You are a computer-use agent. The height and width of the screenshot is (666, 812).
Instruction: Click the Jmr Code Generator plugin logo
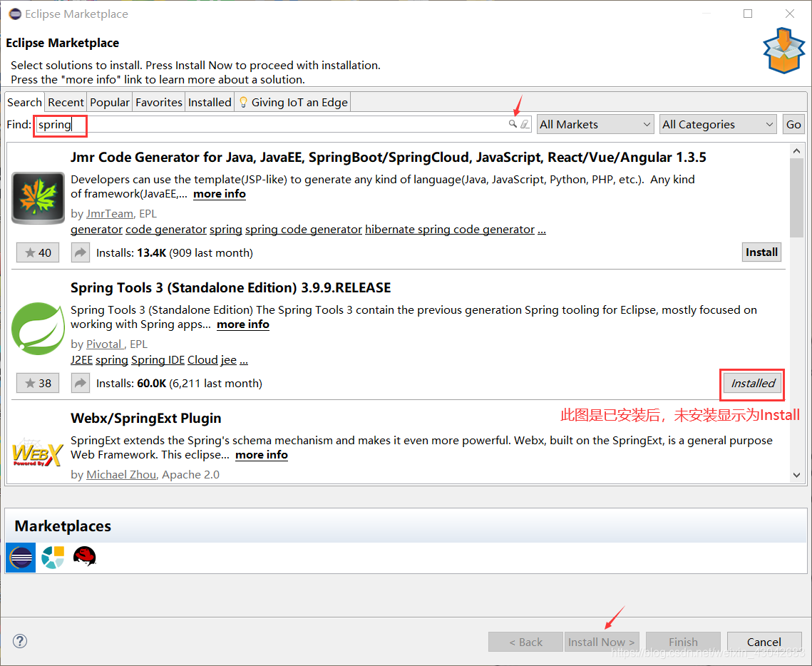click(x=37, y=196)
